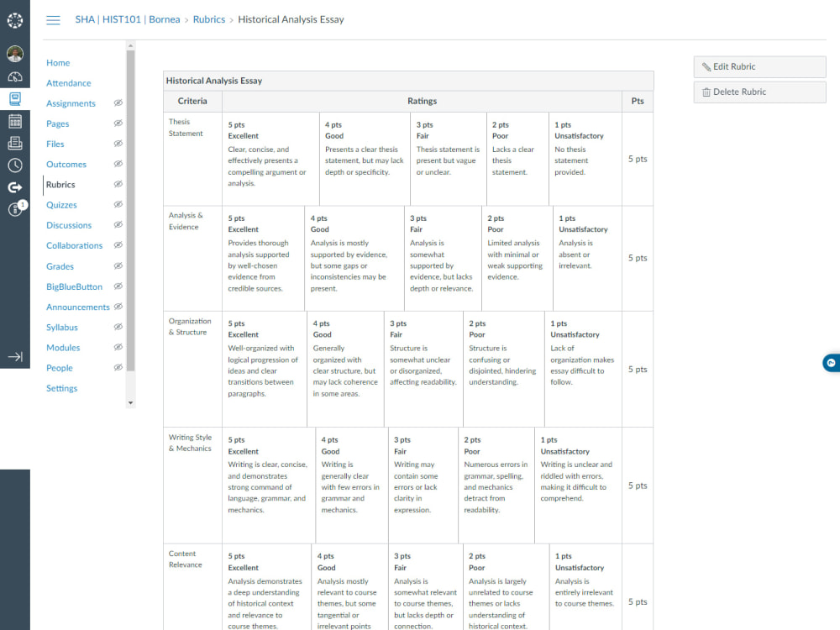The height and width of the screenshot is (630, 840).
Task: Click hidden-eye icon beside Quizzes
Action: pos(118,205)
